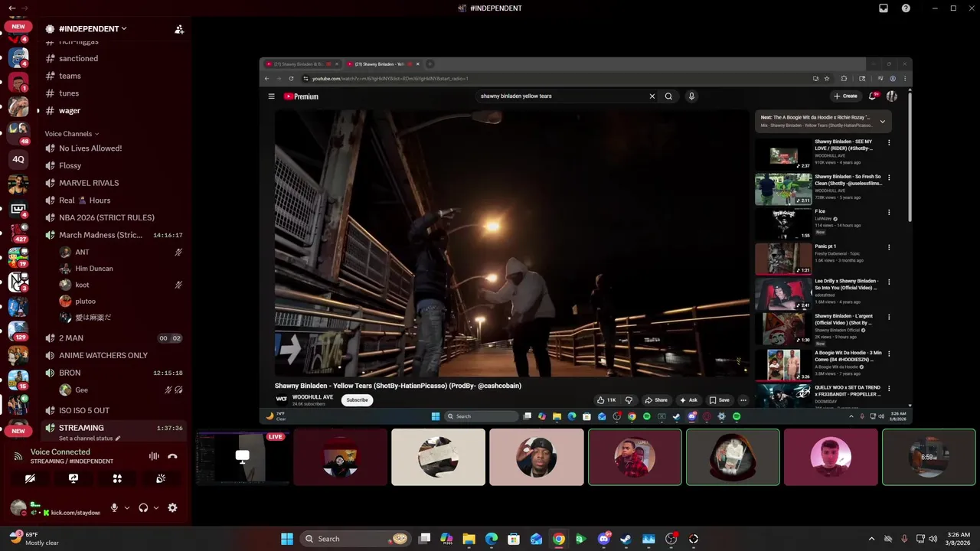Open Steam from Windows taskbar

coord(626,539)
